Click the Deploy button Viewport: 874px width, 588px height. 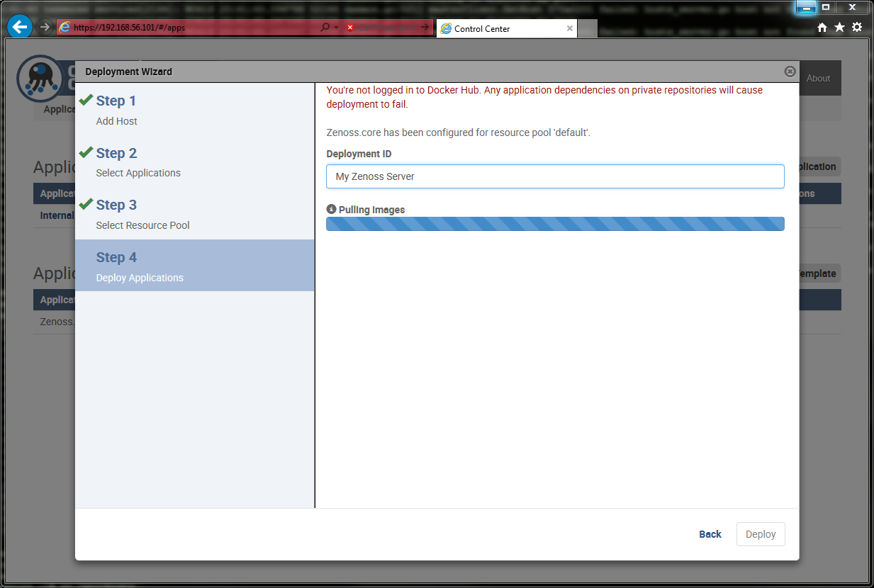[x=761, y=534]
